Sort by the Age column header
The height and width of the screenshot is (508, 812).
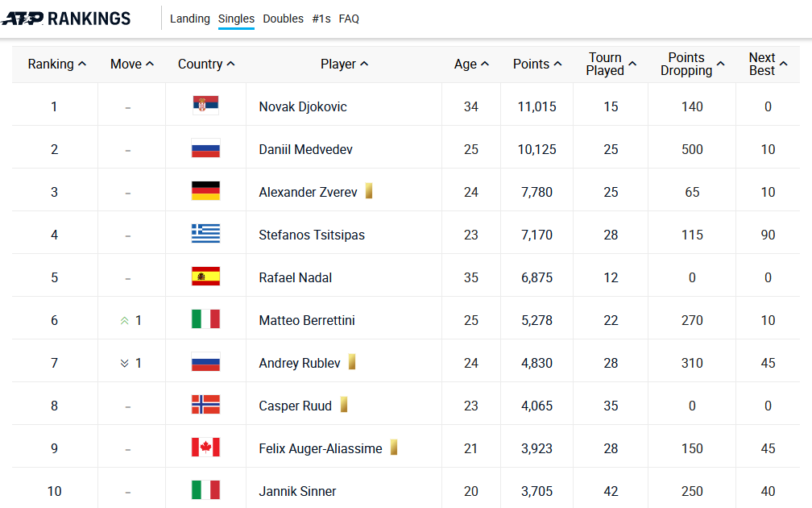pos(471,64)
